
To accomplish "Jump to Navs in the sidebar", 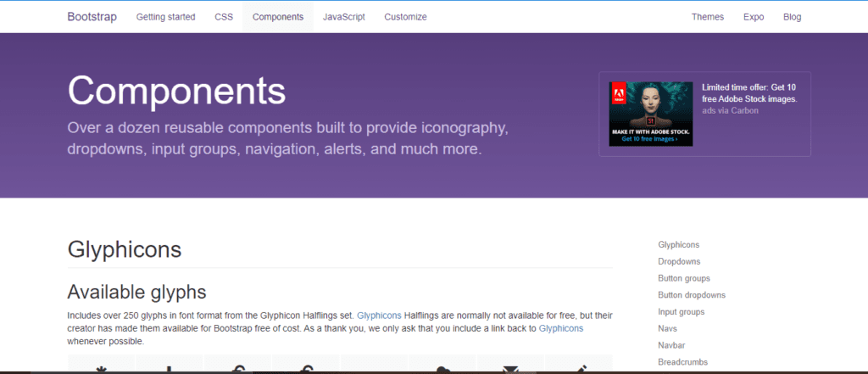I will 668,328.
